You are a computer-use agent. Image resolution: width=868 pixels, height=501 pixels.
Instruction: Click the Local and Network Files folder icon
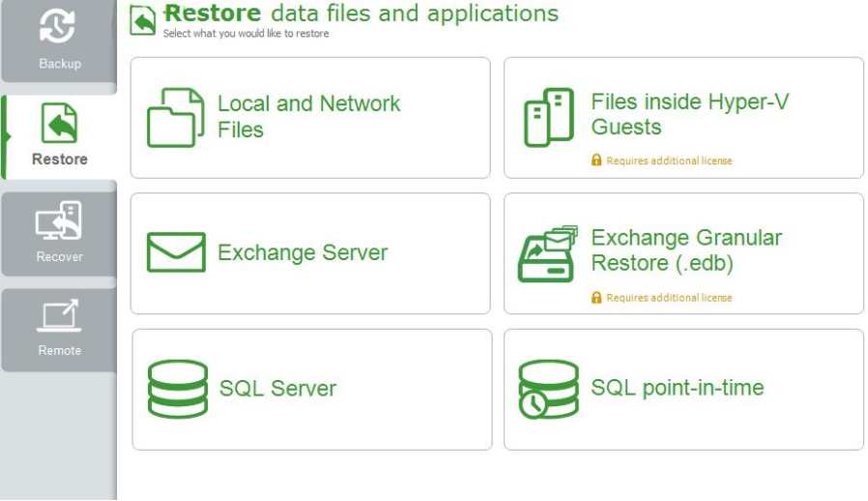click(176, 117)
